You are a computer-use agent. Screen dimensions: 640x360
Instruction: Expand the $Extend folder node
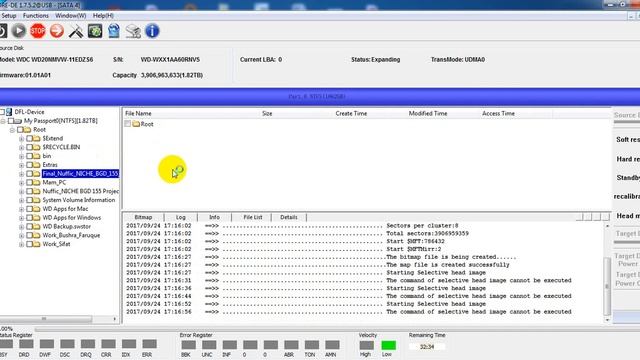tap(21, 139)
